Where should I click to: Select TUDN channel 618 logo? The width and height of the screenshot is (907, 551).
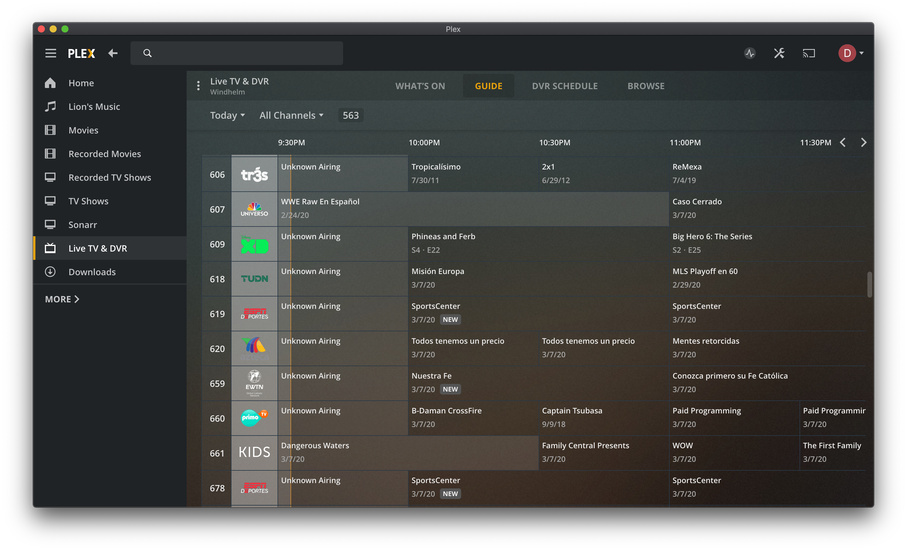pyautogui.click(x=255, y=279)
